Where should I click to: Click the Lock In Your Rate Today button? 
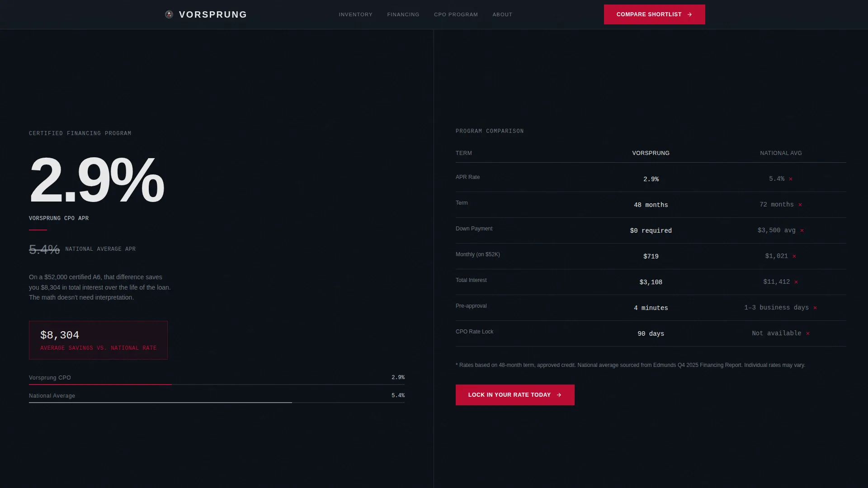click(515, 395)
